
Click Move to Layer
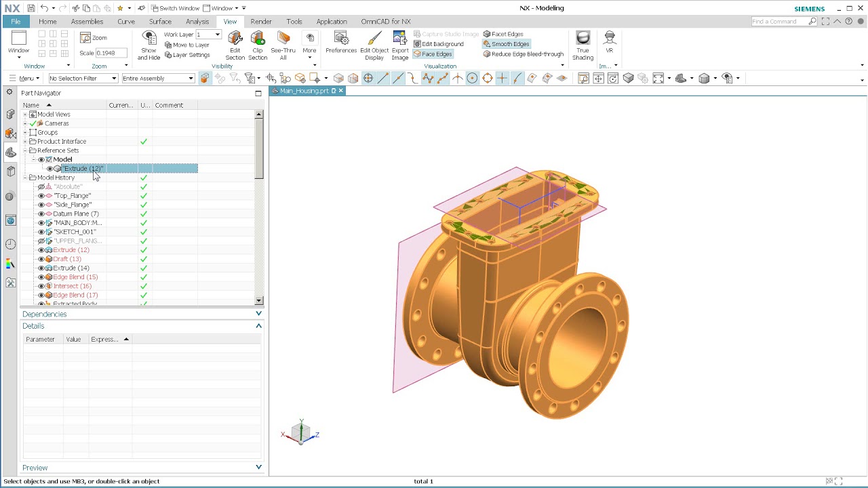point(187,45)
